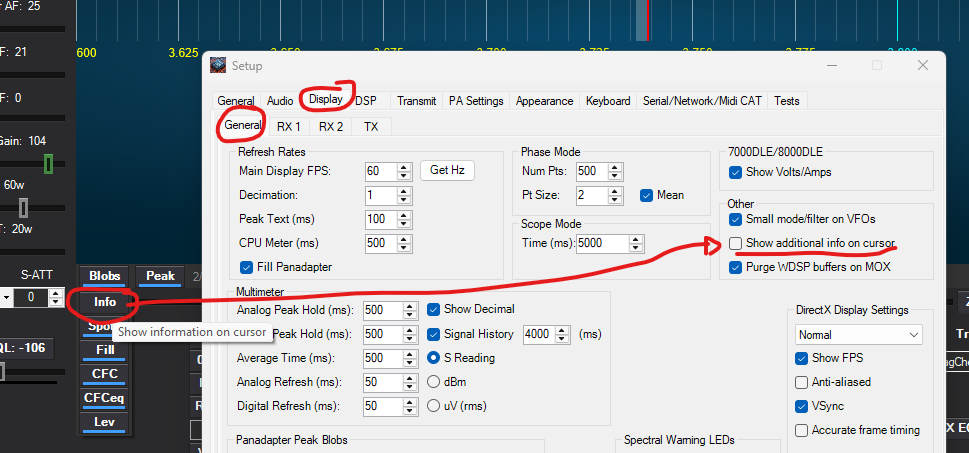Click the Get Hz button

pos(447,170)
